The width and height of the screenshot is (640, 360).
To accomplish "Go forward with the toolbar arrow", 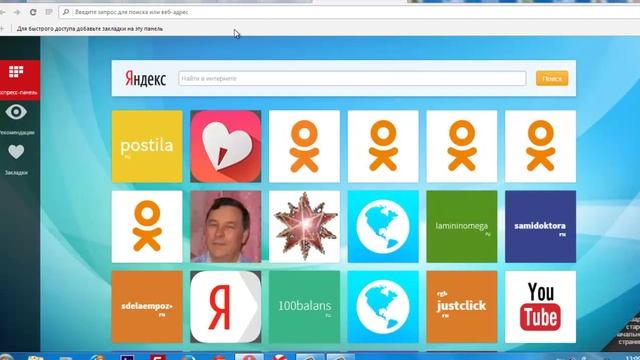I will [x=17, y=12].
